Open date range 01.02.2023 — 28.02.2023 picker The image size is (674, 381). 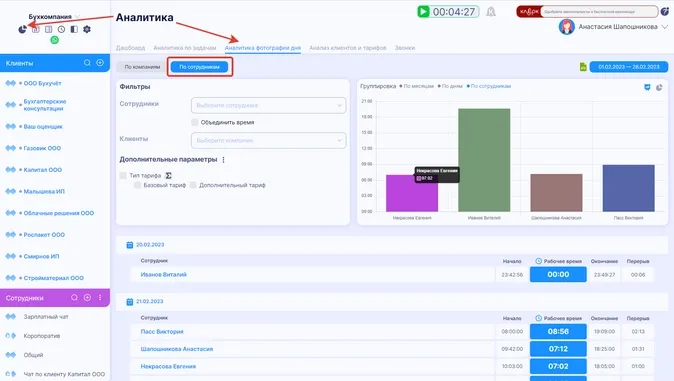coord(629,67)
